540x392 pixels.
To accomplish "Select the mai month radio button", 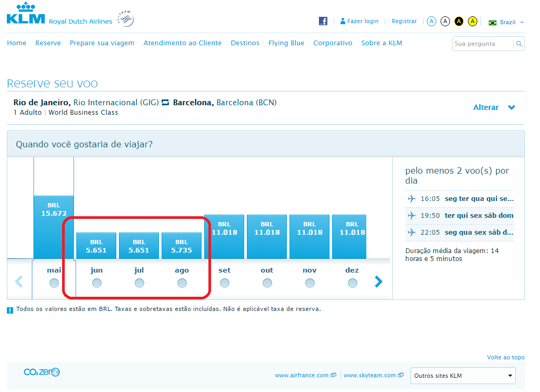I will pyautogui.click(x=54, y=283).
